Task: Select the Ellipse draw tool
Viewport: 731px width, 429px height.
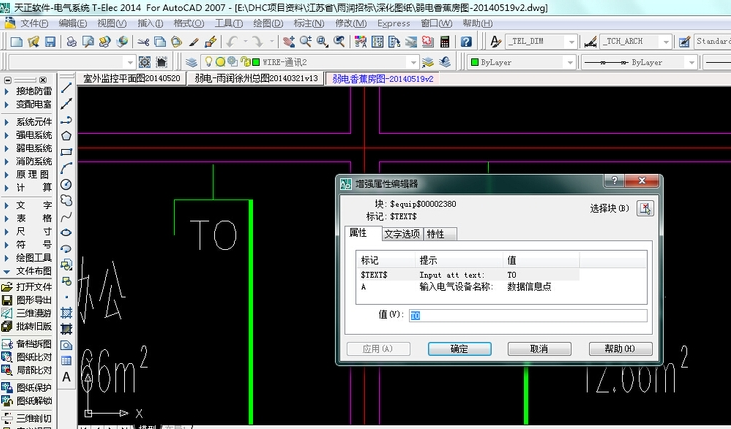Action: click(66, 232)
